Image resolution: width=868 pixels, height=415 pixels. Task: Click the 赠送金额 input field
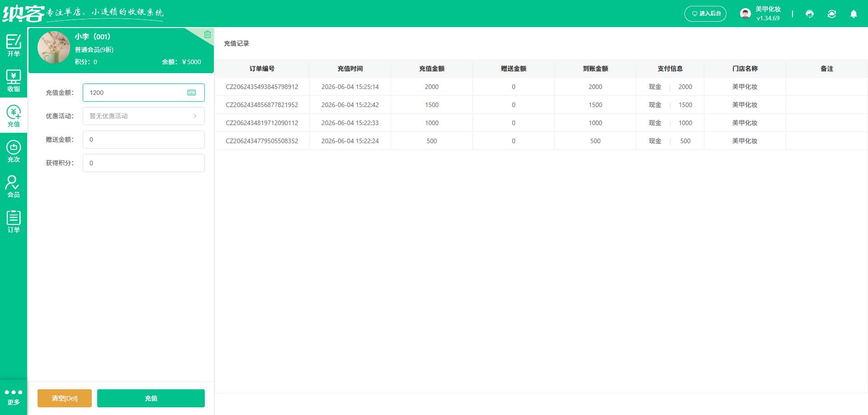click(144, 140)
